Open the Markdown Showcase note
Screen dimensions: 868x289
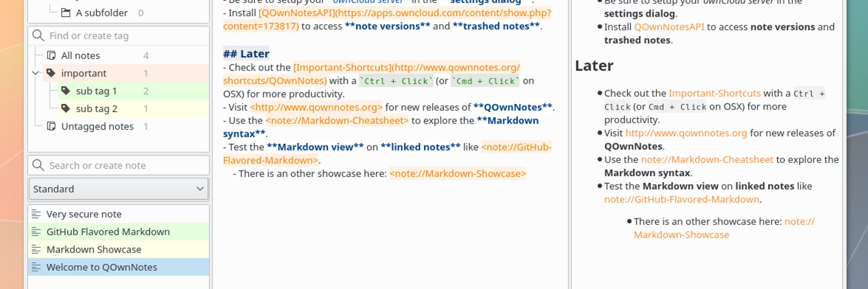point(119,250)
